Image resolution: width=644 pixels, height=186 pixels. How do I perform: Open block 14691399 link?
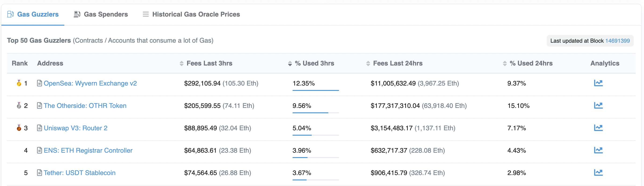(617, 41)
